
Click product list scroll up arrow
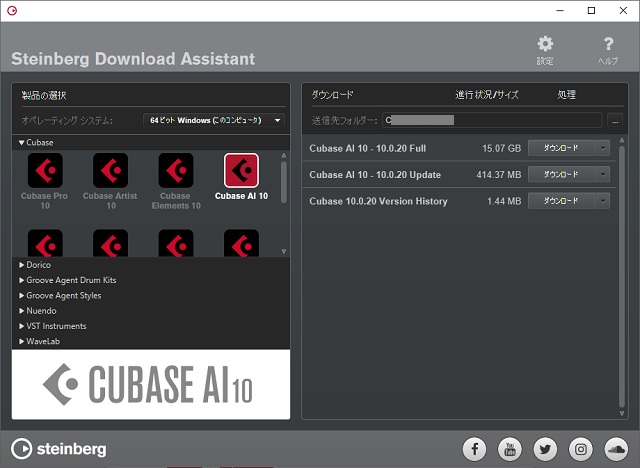click(x=284, y=155)
